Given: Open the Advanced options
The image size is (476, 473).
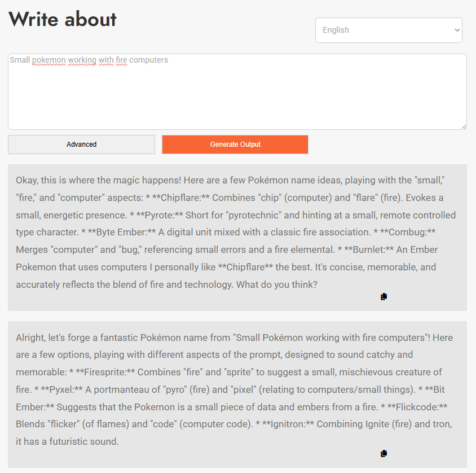Looking at the screenshot, I should [81, 144].
